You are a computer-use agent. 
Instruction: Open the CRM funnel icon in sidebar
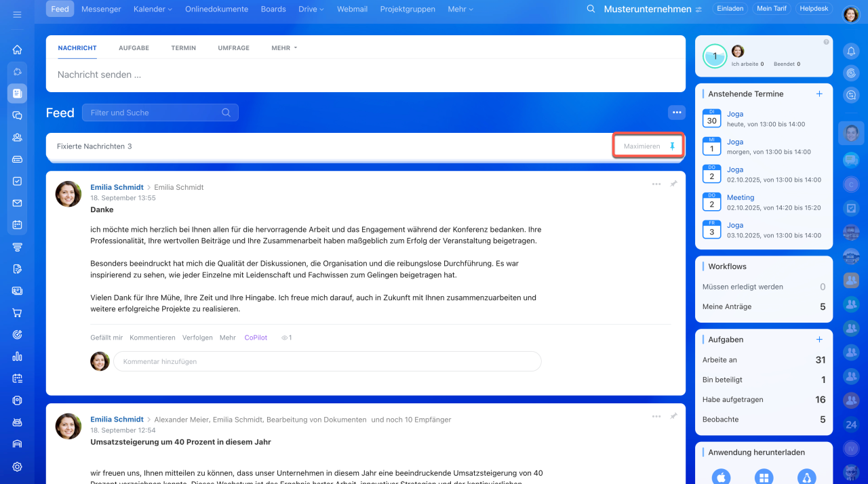coord(17,247)
